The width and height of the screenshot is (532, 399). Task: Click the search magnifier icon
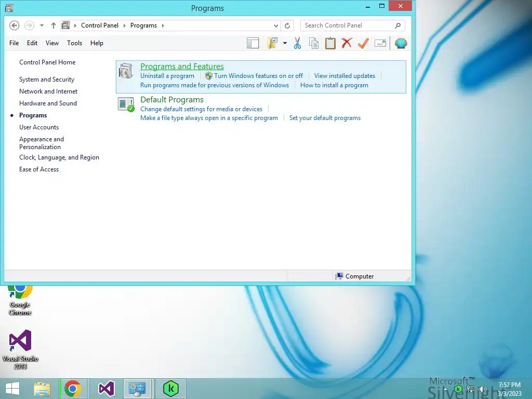pos(398,25)
